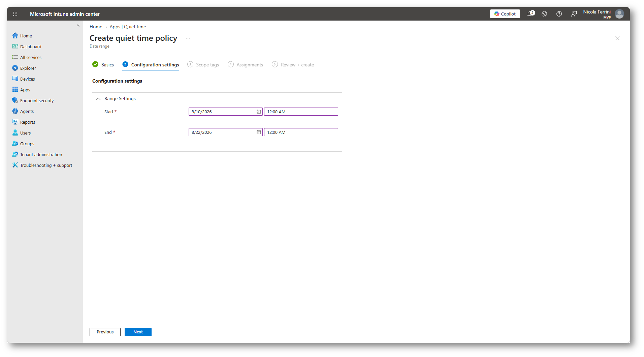Go to the Basics step tab
Image resolution: width=644 pixels, height=357 pixels.
coord(103,65)
